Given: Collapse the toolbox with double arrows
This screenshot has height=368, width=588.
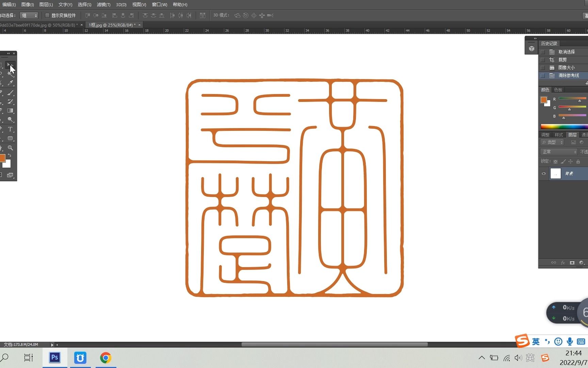Looking at the screenshot, I should [9, 53].
